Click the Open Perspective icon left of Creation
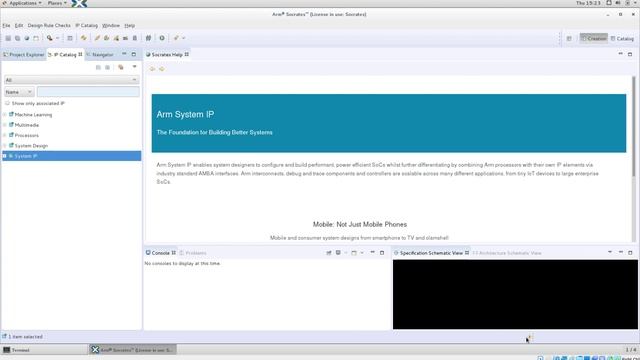The width and height of the screenshot is (640, 360). point(569,38)
